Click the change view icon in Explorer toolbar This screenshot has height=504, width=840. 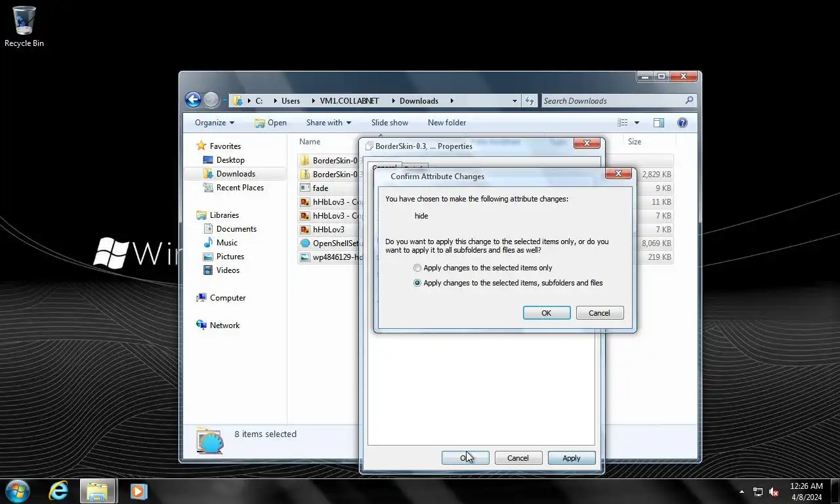tap(623, 123)
